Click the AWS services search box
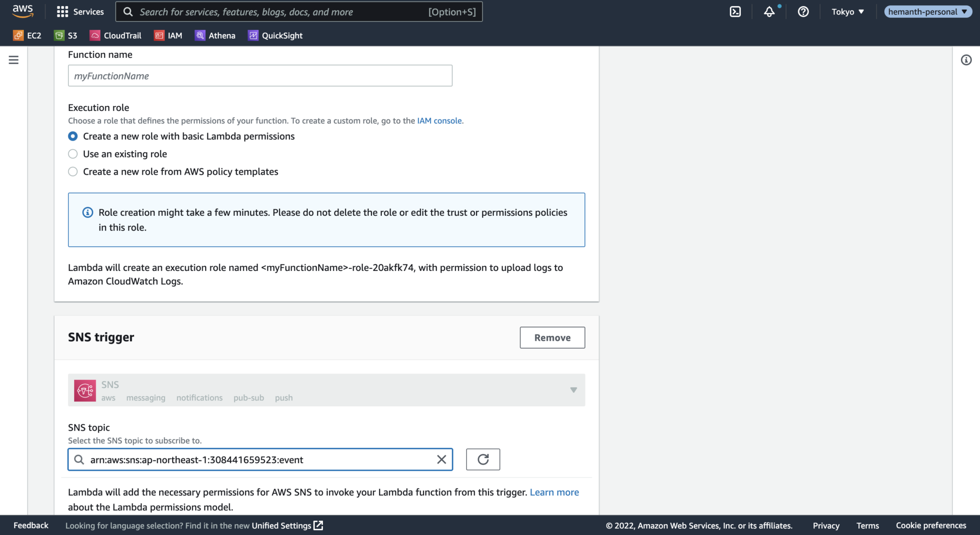 pyautogui.click(x=299, y=12)
